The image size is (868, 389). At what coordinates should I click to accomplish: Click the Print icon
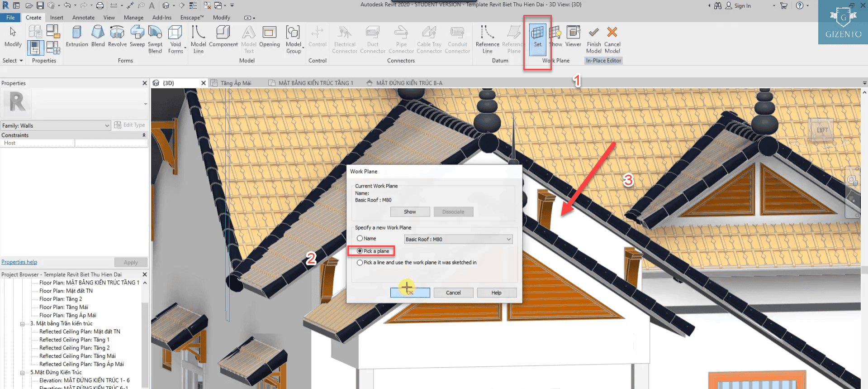[x=100, y=5]
